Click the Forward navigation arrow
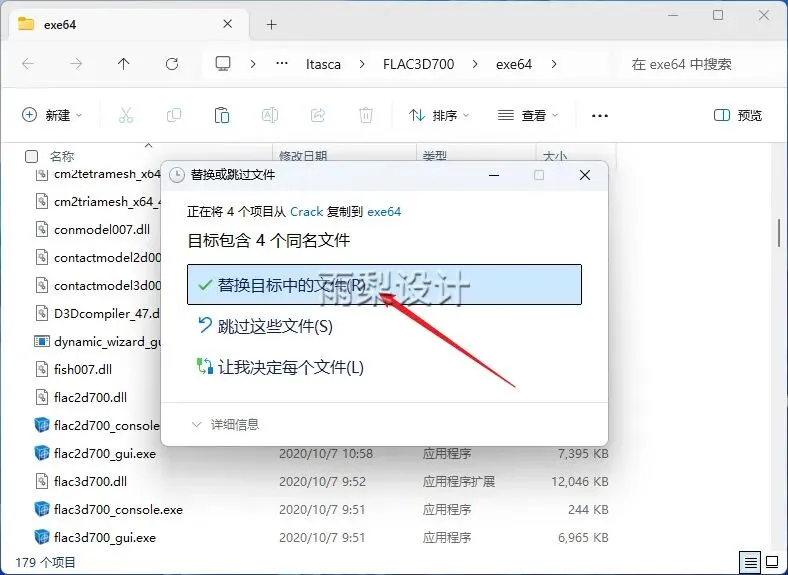The image size is (788, 575). [x=76, y=64]
